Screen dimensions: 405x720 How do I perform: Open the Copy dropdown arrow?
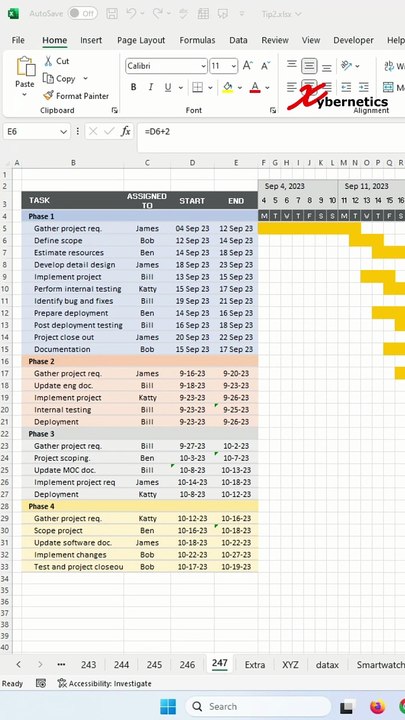pos(85,79)
